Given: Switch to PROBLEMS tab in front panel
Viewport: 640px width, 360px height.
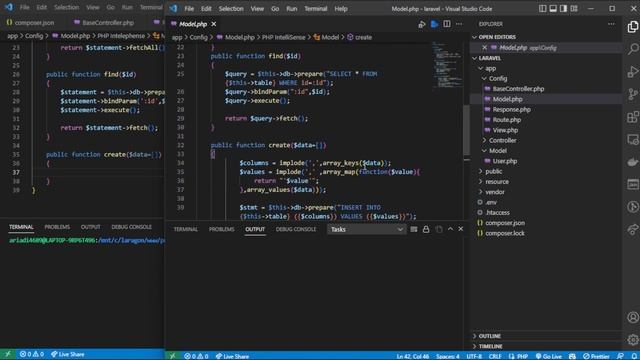Looking at the screenshot, I should [x=222, y=229].
